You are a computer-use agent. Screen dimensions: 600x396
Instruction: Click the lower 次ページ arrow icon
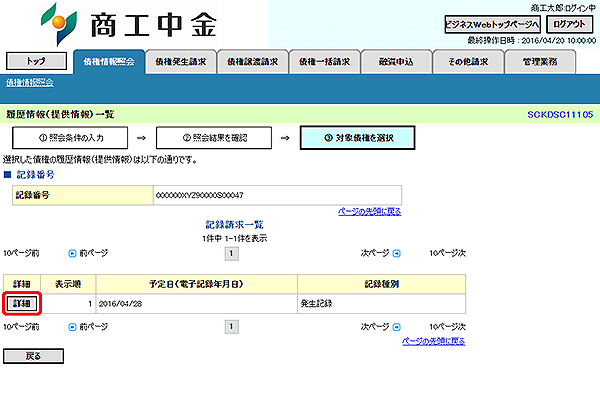tap(397, 327)
